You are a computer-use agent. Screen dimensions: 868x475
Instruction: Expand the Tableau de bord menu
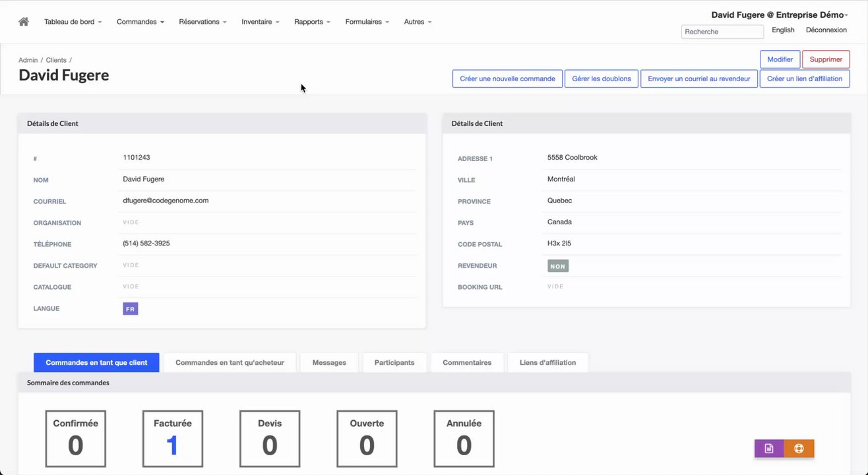click(73, 22)
